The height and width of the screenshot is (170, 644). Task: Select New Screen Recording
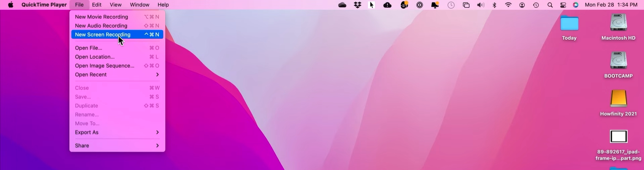coord(117,34)
